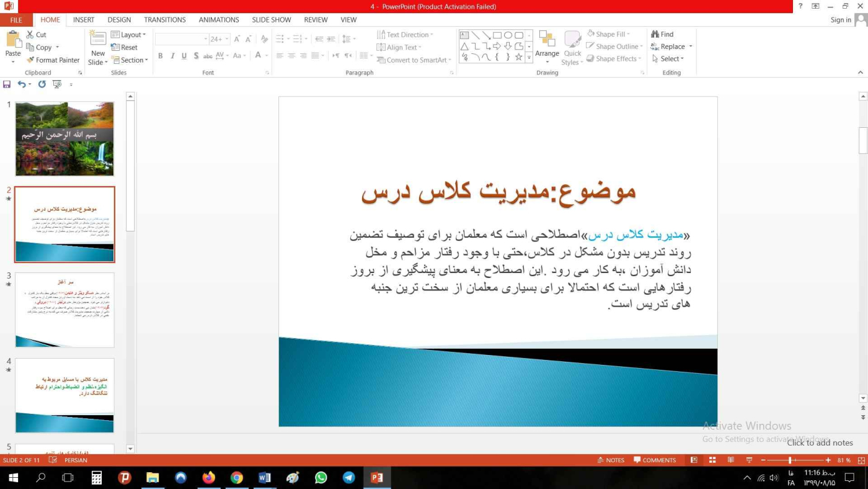Viewport: 868px width, 489px height.
Task: Open the Reading View icon in status bar
Action: coord(731,460)
